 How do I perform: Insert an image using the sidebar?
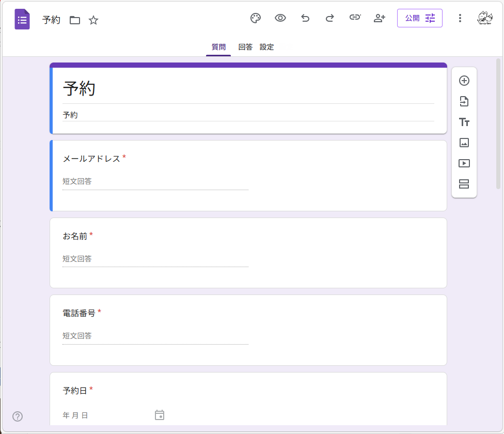tap(464, 143)
